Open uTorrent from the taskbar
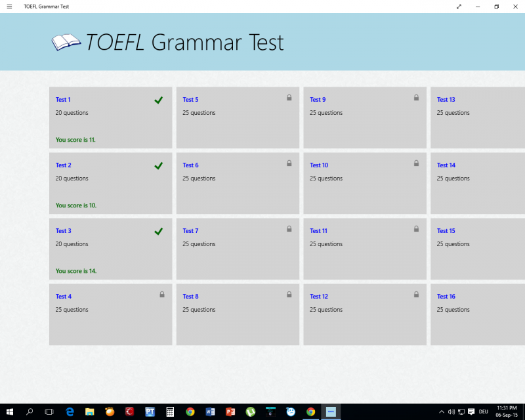Image resolution: width=525 pixels, height=420 pixels. click(251, 411)
